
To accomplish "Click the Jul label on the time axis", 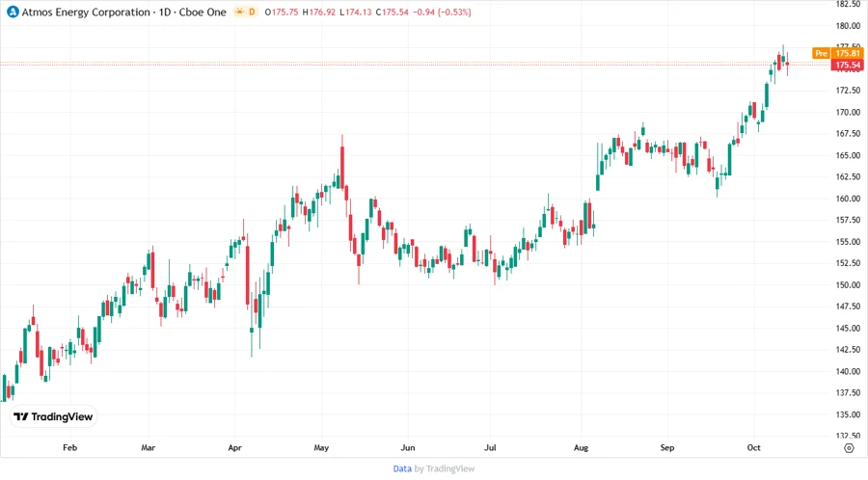I will click(x=490, y=447).
